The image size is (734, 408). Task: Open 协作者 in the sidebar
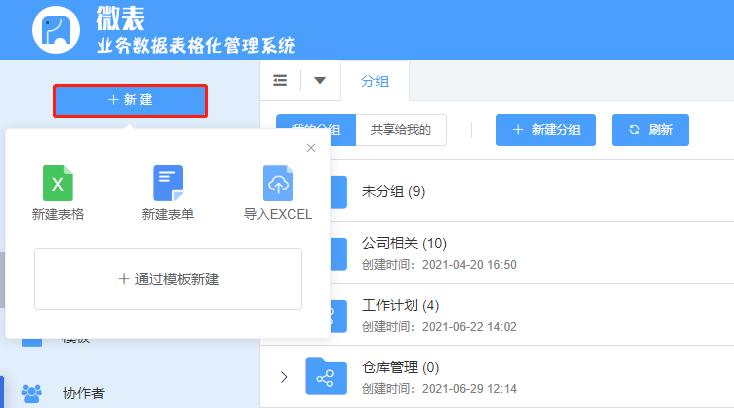pos(83,393)
